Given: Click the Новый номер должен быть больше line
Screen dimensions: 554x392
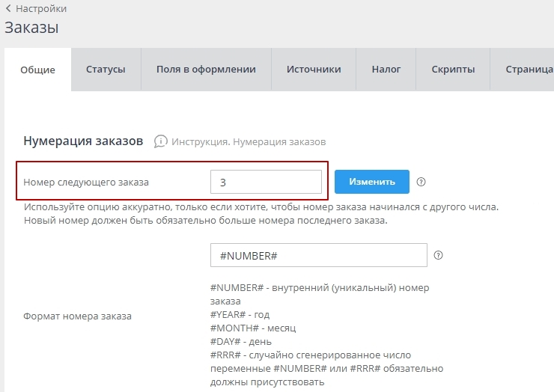Looking at the screenshot, I should click(206, 221).
